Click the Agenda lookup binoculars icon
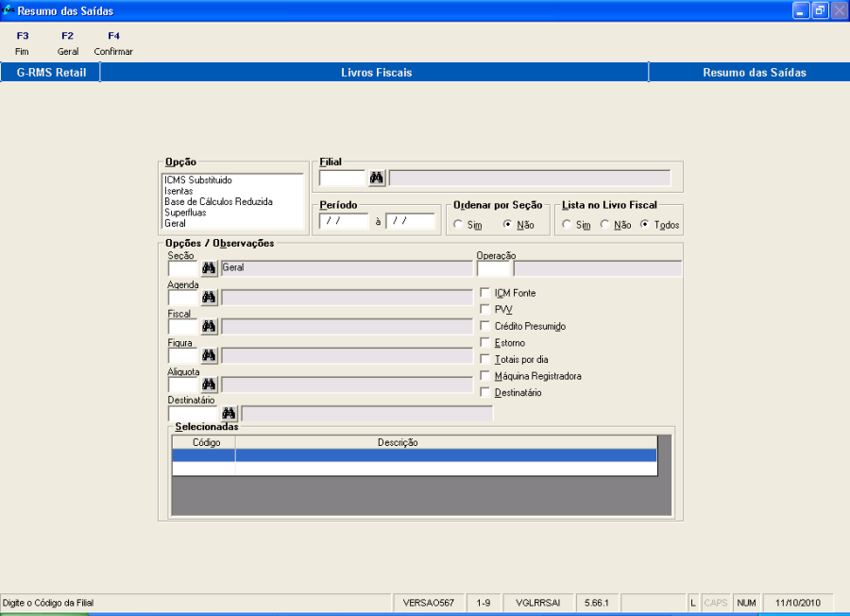The image size is (850, 616). point(209,298)
